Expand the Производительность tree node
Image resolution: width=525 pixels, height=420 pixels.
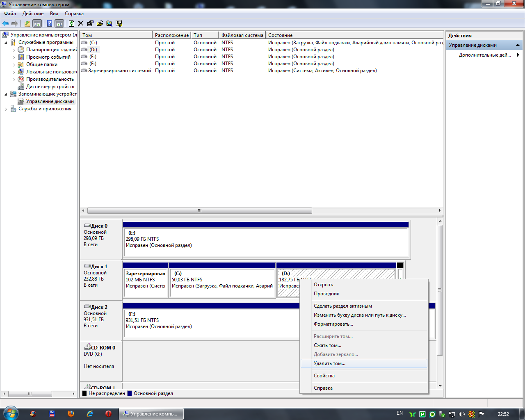tap(14, 79)
